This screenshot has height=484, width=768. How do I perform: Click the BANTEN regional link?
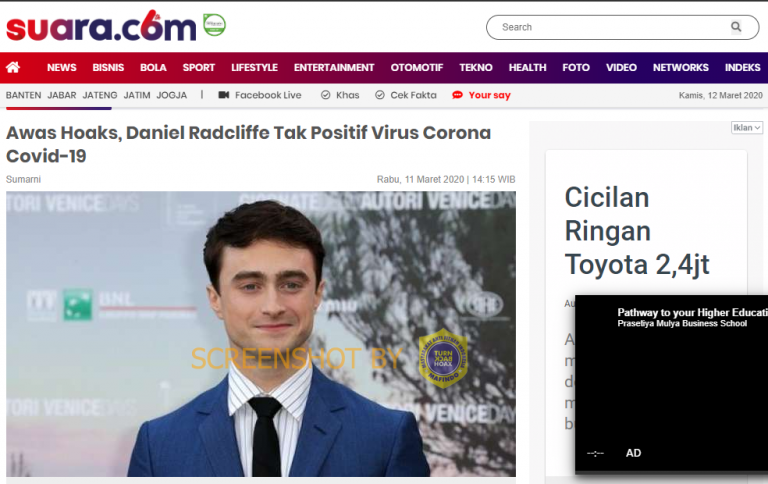[x=24, y=95]
